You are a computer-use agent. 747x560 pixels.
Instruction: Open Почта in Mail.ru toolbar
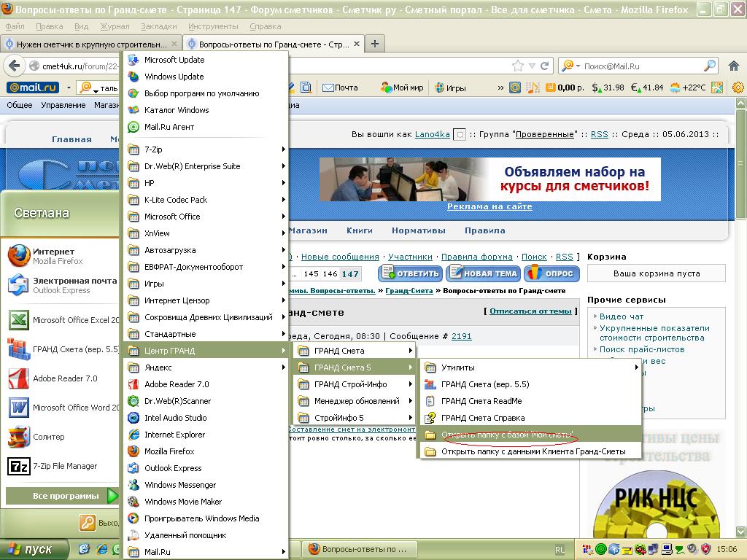coord(340,87)
